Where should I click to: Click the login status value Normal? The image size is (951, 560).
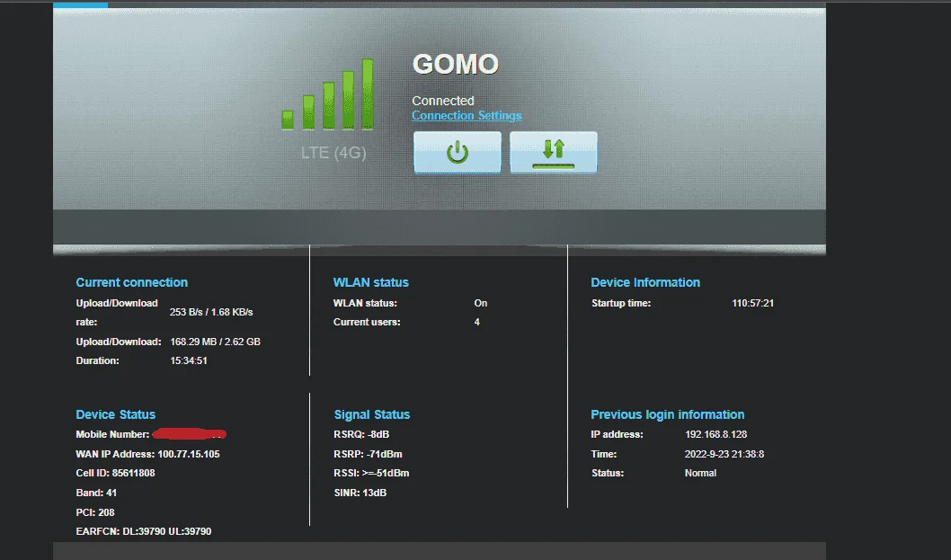click(x=700, y=473)
